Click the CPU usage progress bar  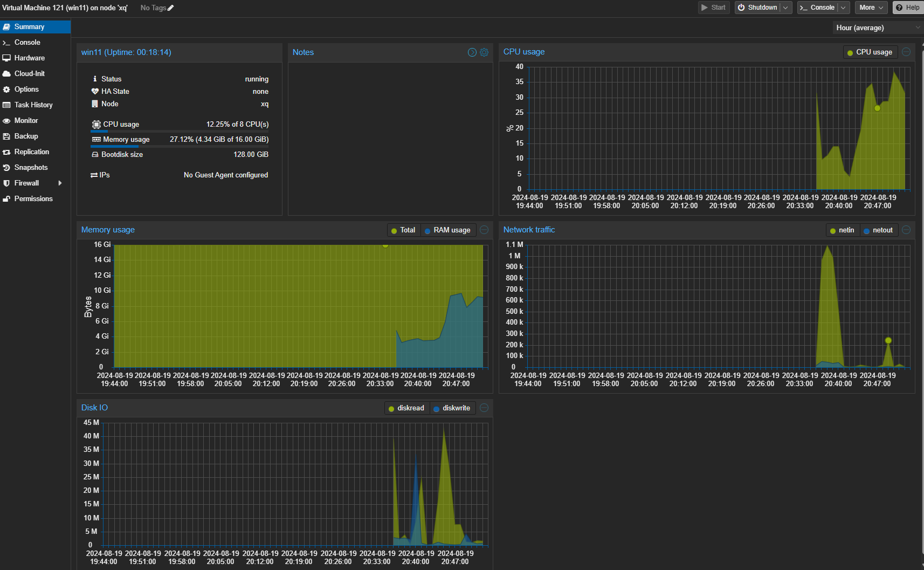(x=180, y=131)
